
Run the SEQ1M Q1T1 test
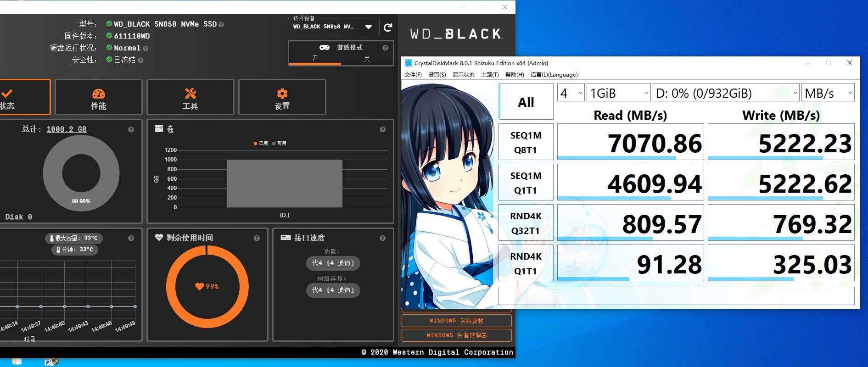tap(526, 182)
